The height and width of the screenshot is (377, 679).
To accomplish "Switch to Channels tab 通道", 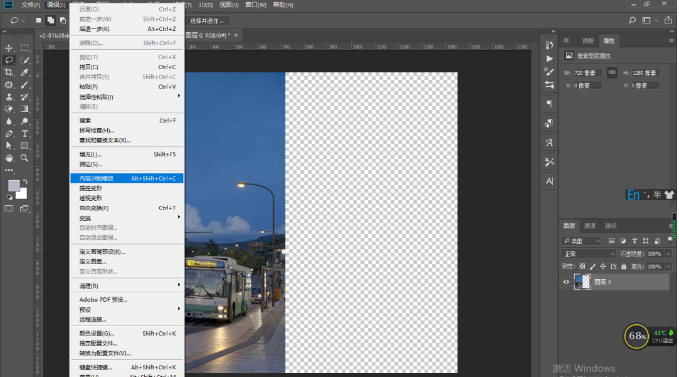I will tap(589, 226).
